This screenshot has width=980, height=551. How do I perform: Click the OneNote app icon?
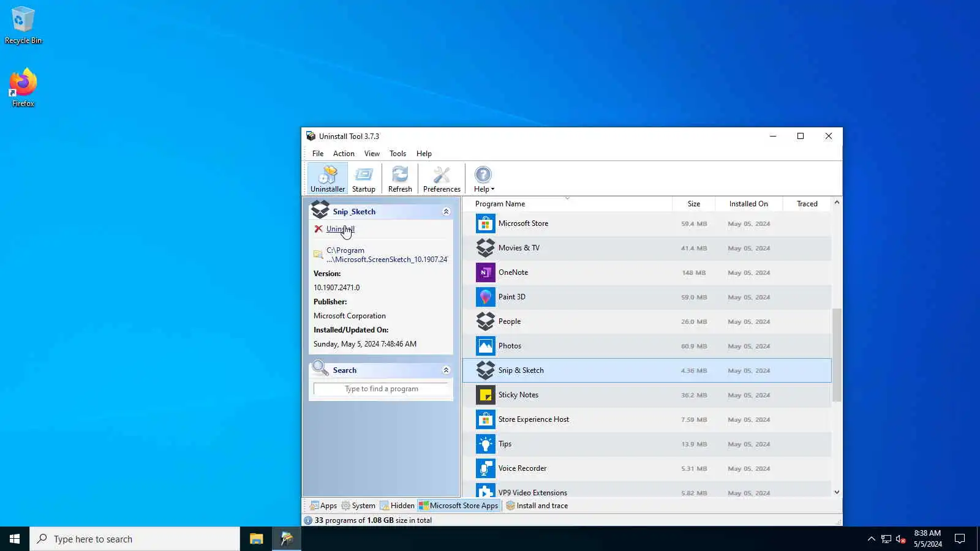click(485, 272)
